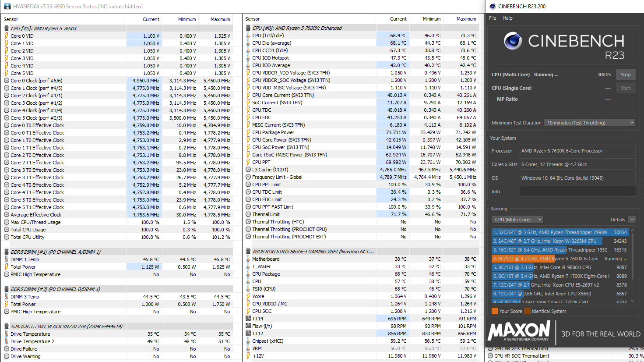
Task: Click the left panel Maximum column header
Action: click(220, 19)
